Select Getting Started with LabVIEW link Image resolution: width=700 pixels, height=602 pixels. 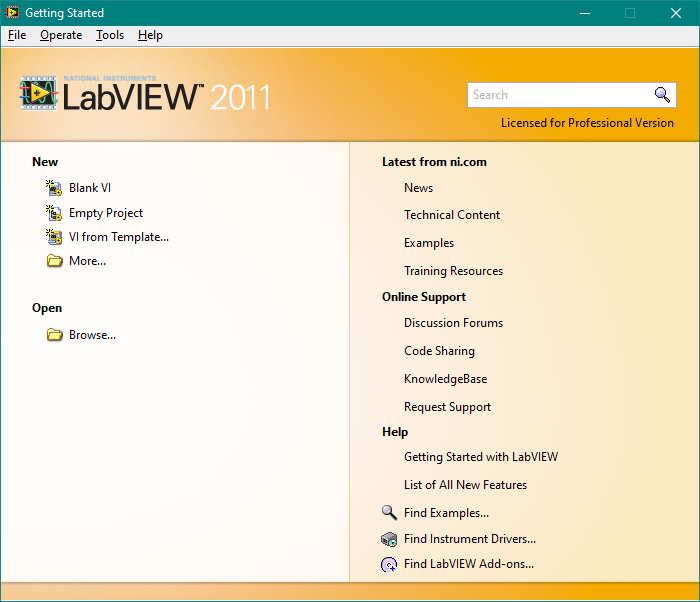[481, 457]
